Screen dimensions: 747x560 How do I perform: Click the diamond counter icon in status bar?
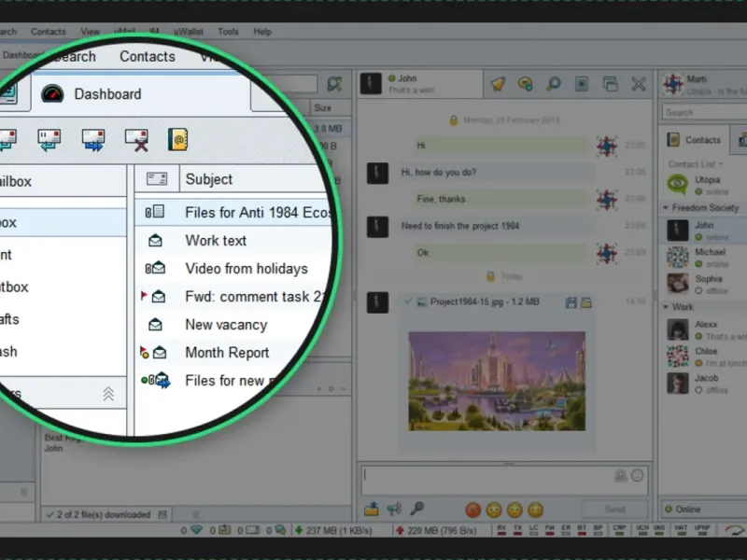[196, 530]
